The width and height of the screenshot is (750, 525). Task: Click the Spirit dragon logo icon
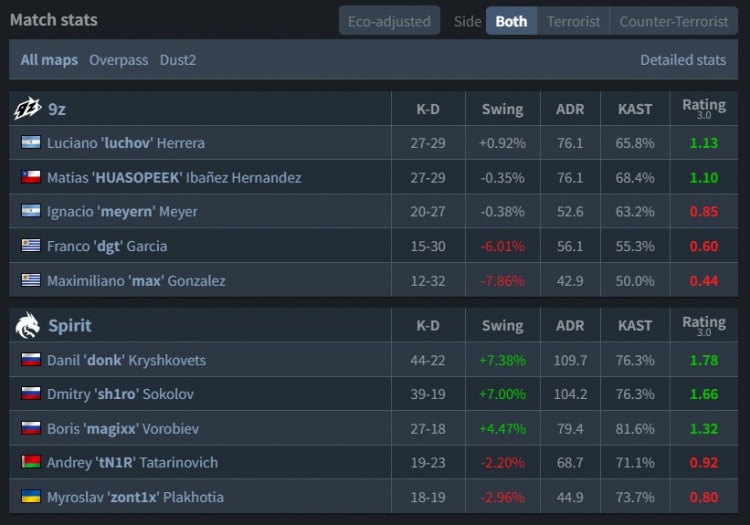coord(28,325)
